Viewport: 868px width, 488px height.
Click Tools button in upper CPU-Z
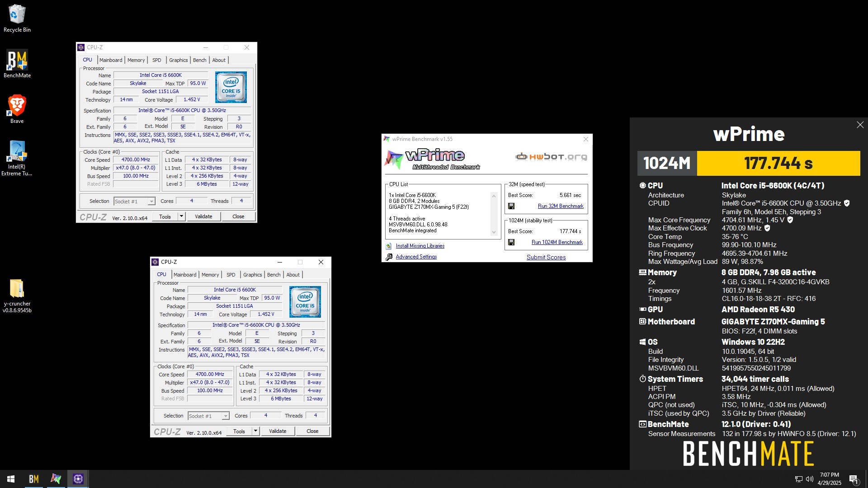(x=165, y=216)
